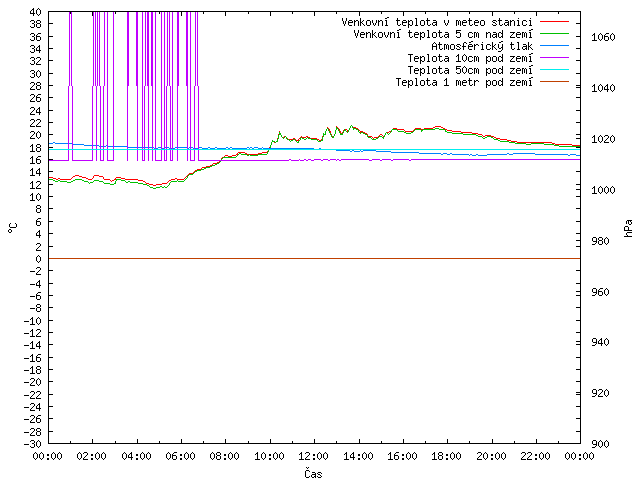Click the left axis value '20'
This screenshot has height=480, width=640.
(36, 135)
